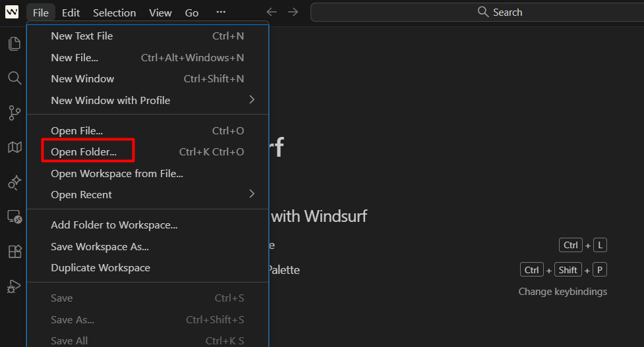The image size is (644, 347).
Task: Open the Source Control view icon
Action: (x=14, y=113)
